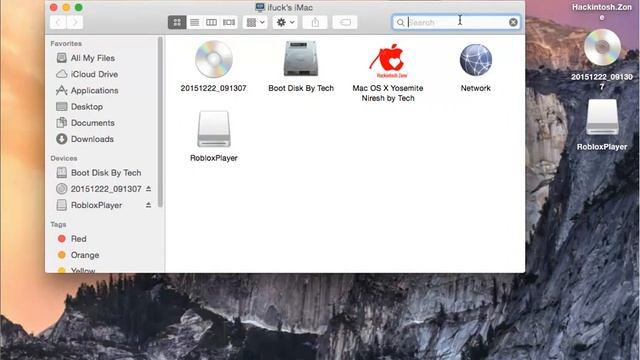The image size is (640, 360).
Task: Select the Boot Disk By Tech drive icon
Action: [x=301, y=59]
